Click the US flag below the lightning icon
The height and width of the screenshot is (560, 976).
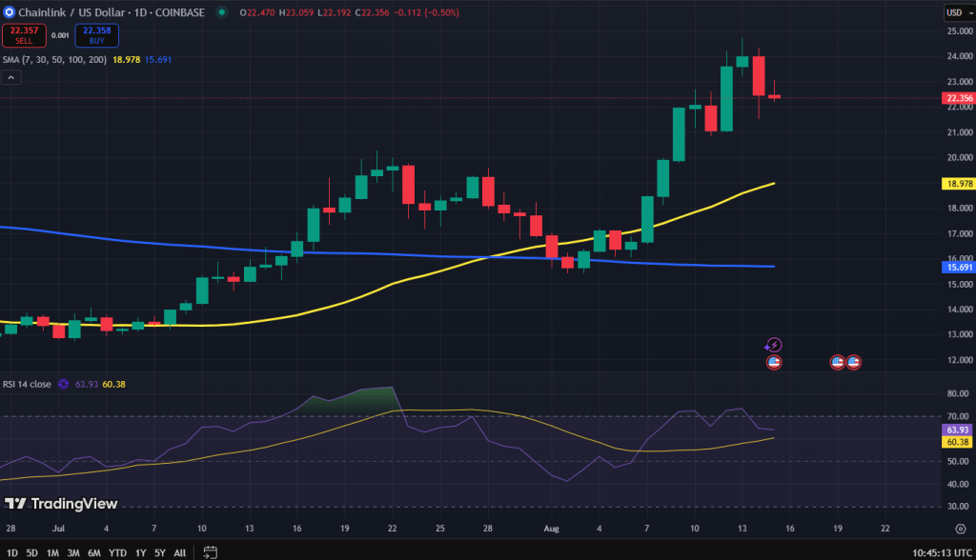pyautogui.click(x=774, y=362)
